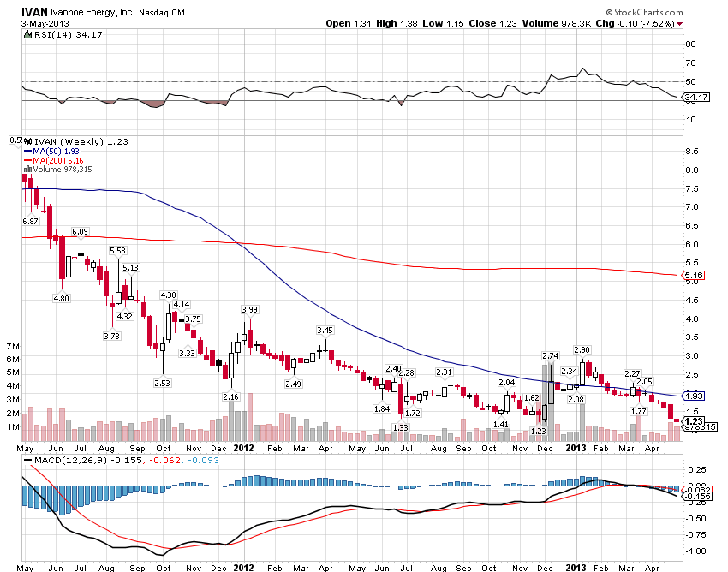Click the Volume 978,315 legend text
This screenshot has width=728, height=572.
[63, 170]
